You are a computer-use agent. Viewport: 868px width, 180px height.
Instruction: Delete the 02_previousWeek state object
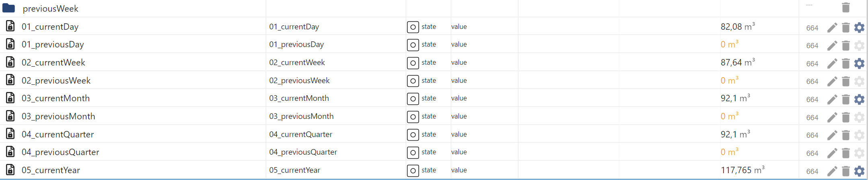pos(846,82)
